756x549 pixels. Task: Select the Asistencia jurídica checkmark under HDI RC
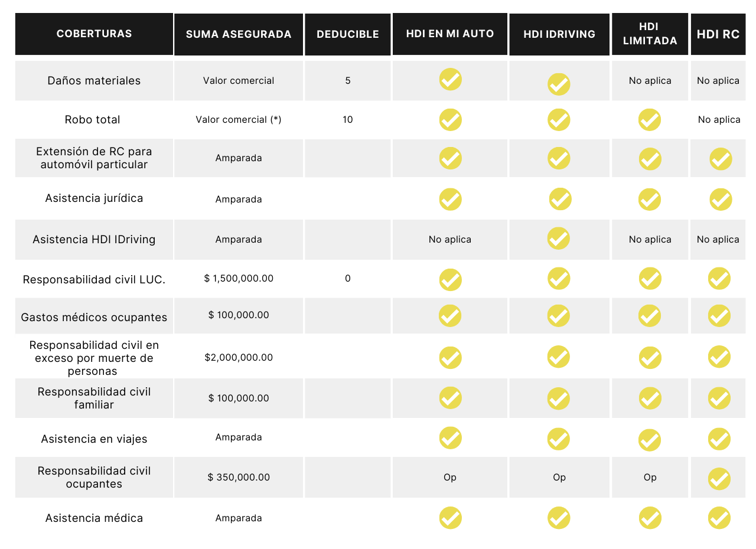(721, 200)
